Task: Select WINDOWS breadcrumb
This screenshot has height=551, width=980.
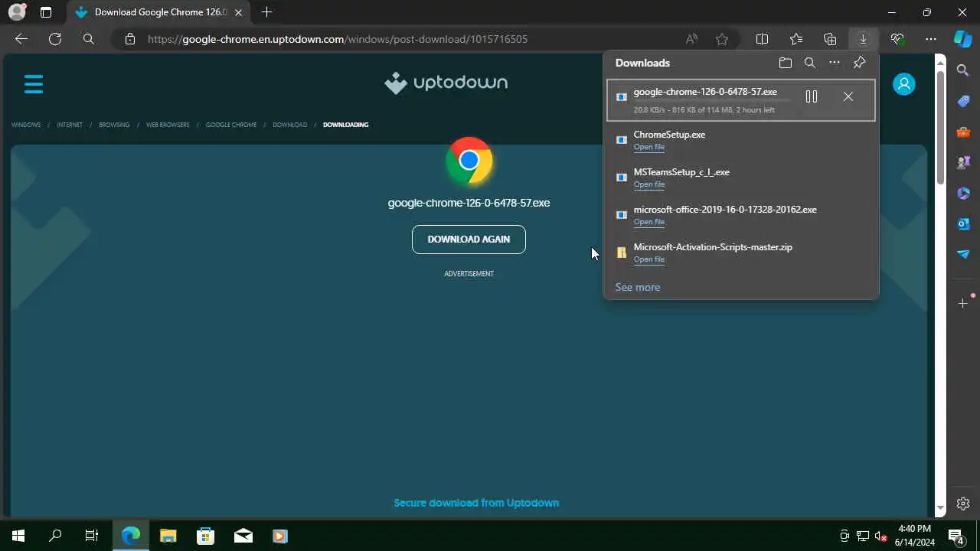Action: pyautogui.click(x=26, y=125)
